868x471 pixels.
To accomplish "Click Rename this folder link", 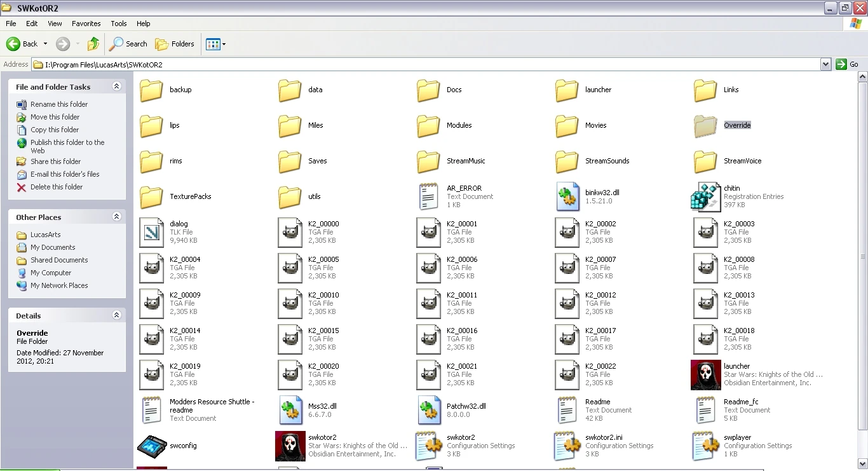I will [59, 104].
